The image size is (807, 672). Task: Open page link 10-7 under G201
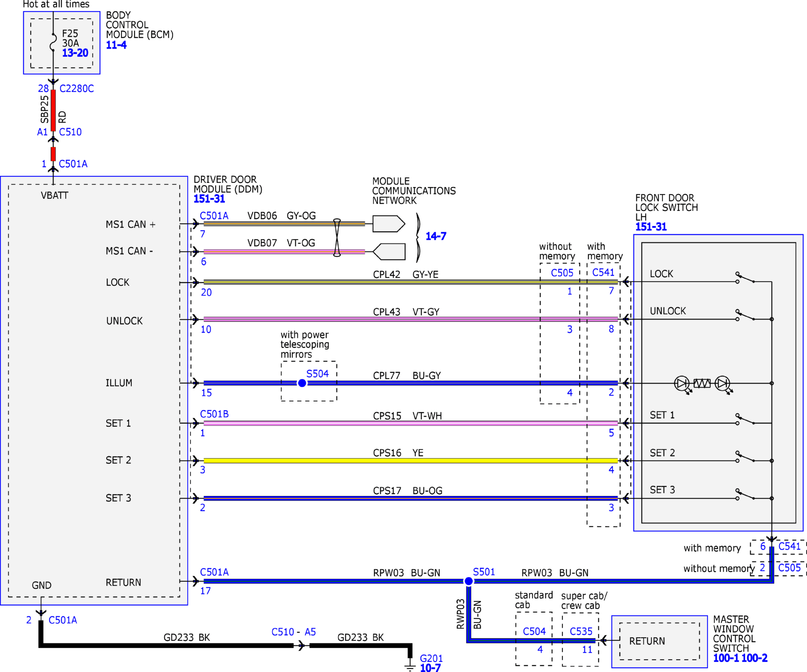coord(430,668)
